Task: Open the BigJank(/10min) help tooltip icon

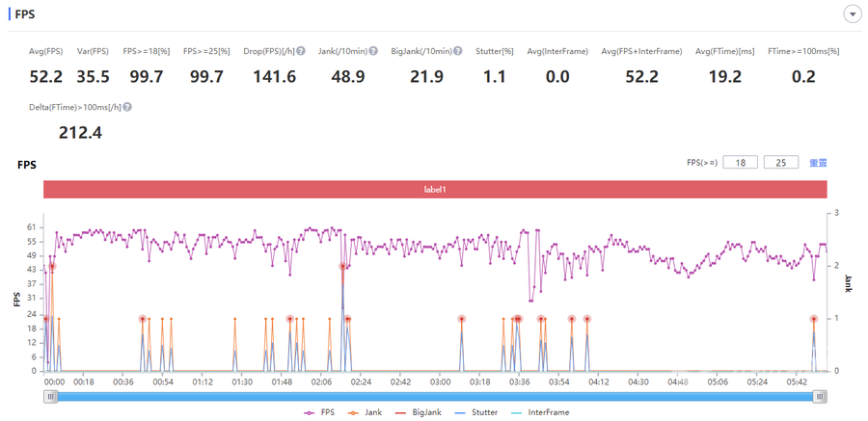Action: 457,51
